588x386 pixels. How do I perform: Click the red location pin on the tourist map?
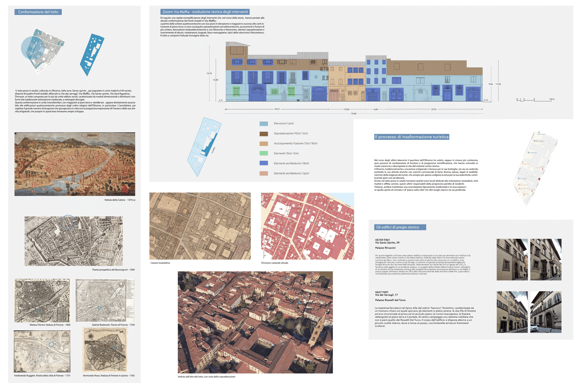point(539,179)
